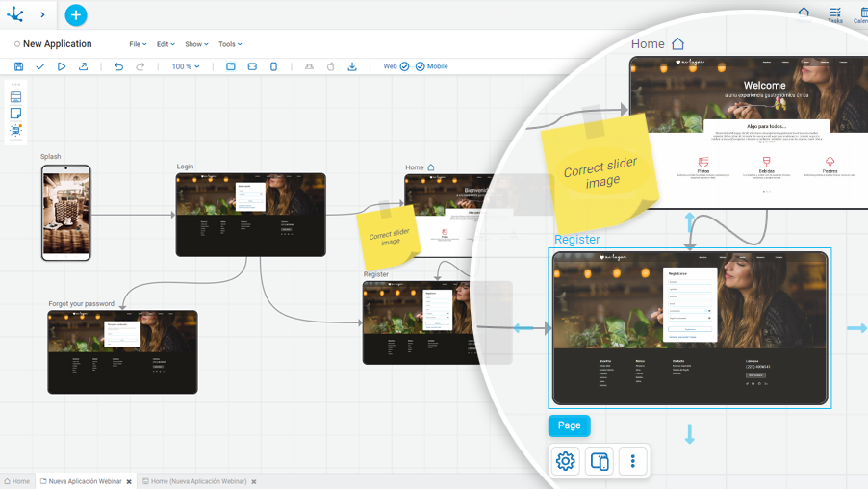Select the tablet landscape view icon
This screenshot has height=489, width=868.
pyautogui.click(x=252, y=66)
